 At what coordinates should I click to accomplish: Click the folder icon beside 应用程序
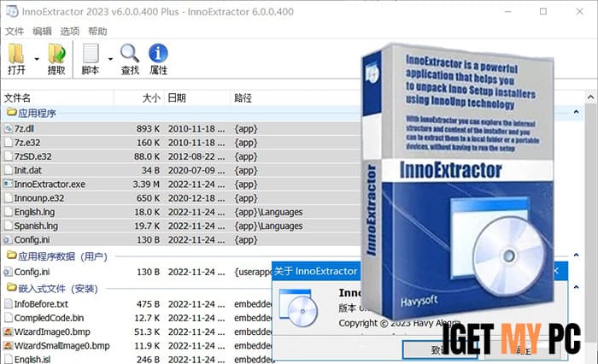pyautogui.click(x=11, y=112)
